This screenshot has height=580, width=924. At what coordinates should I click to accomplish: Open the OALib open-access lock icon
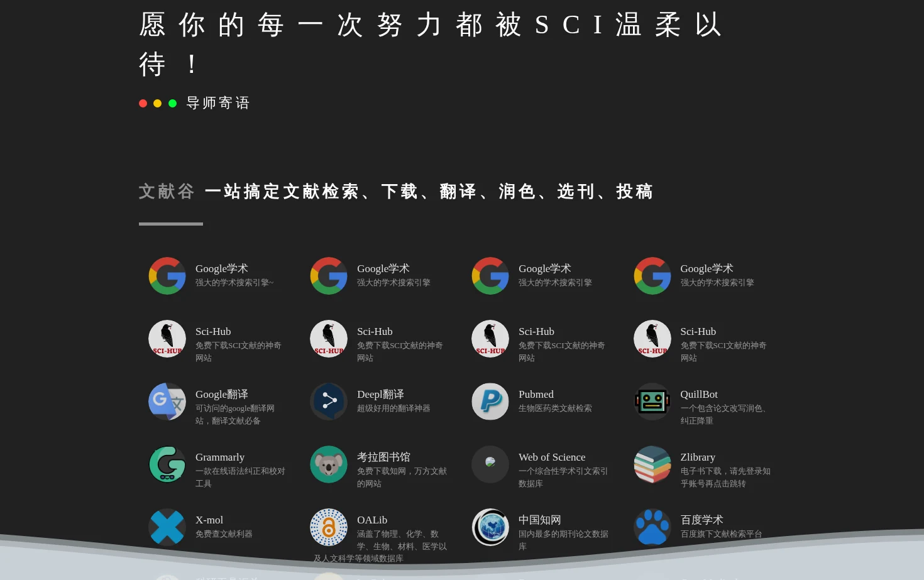[x=329, y=527]
